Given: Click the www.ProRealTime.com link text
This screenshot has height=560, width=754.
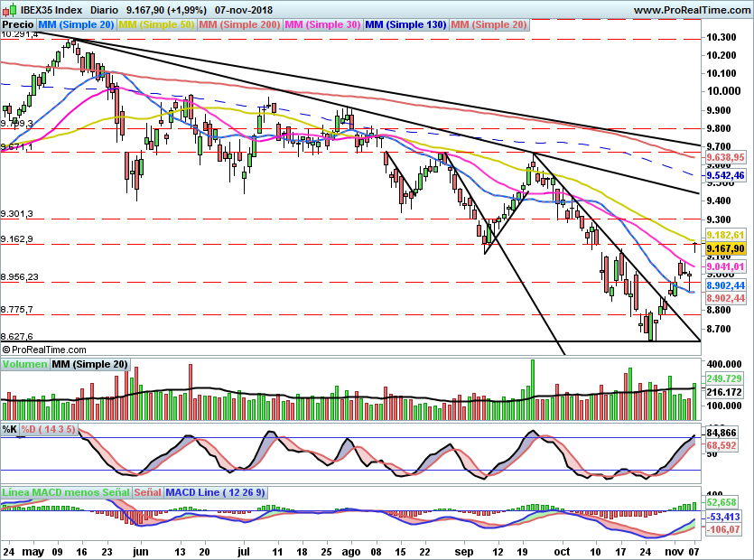Looking at the screenshot, I should (692, 10).
